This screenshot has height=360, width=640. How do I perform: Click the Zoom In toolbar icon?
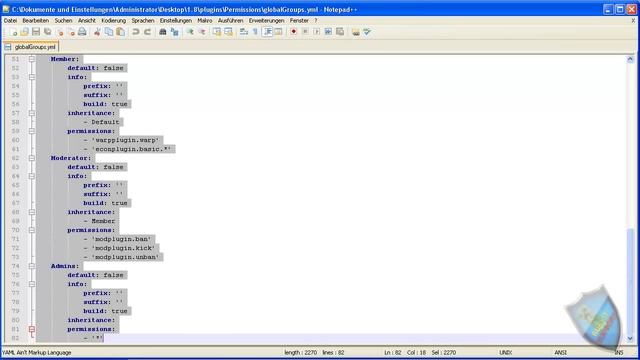click(190, 32)
